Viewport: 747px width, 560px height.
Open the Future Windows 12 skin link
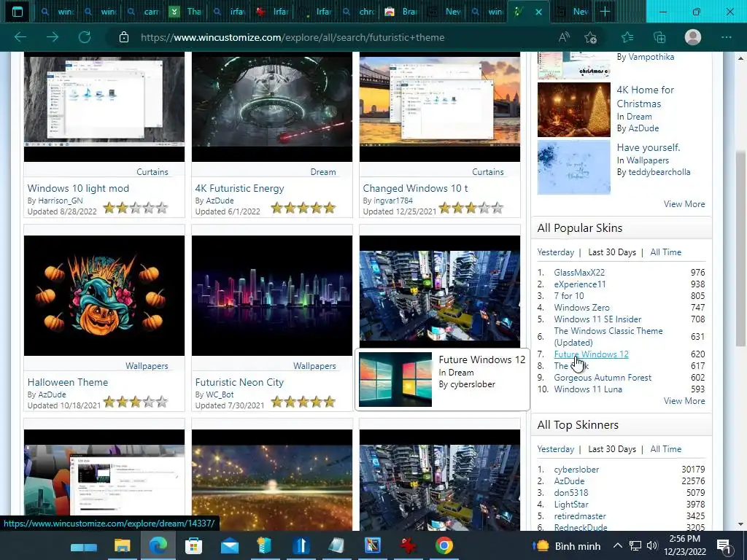point(591,354)
